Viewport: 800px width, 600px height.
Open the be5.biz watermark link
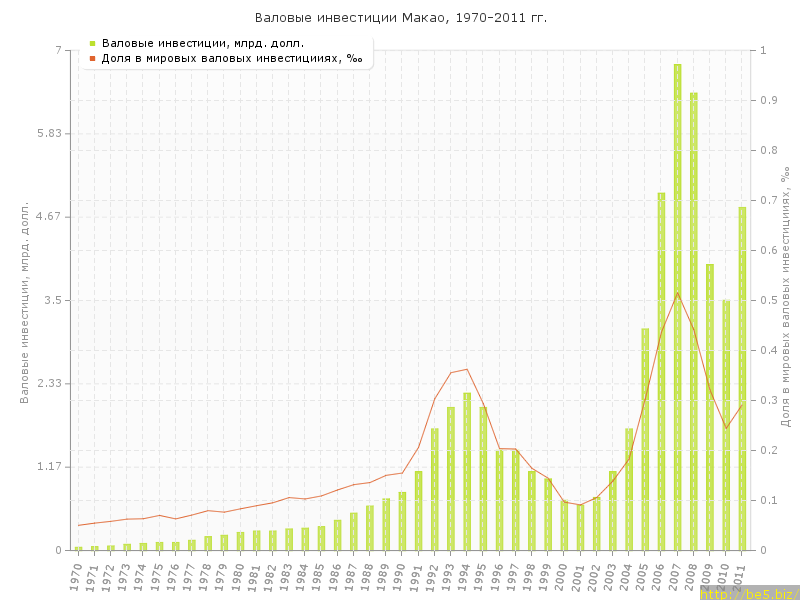coord(748,593)
